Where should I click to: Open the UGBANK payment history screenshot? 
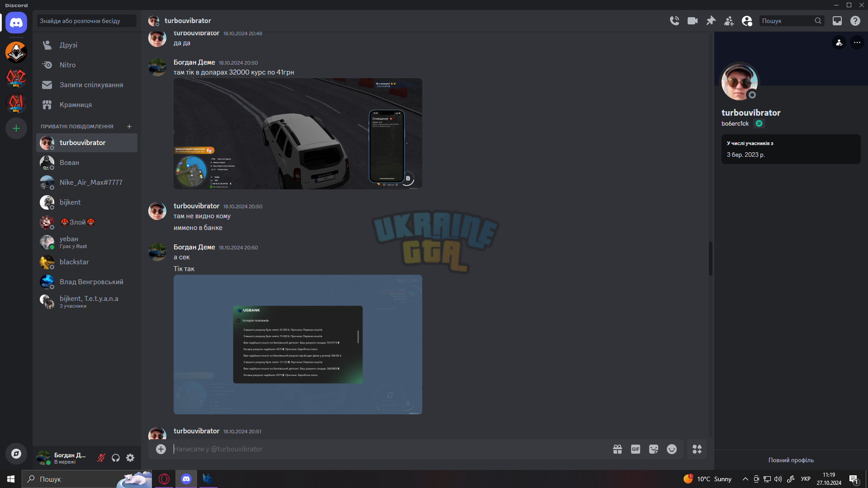[298, 345]
